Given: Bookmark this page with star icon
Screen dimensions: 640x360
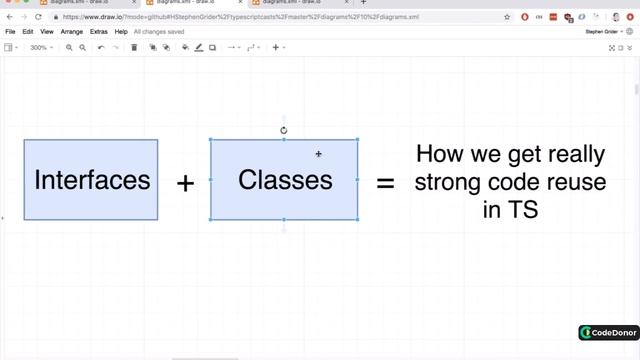Looking at the screenshot, I should 507,17.
